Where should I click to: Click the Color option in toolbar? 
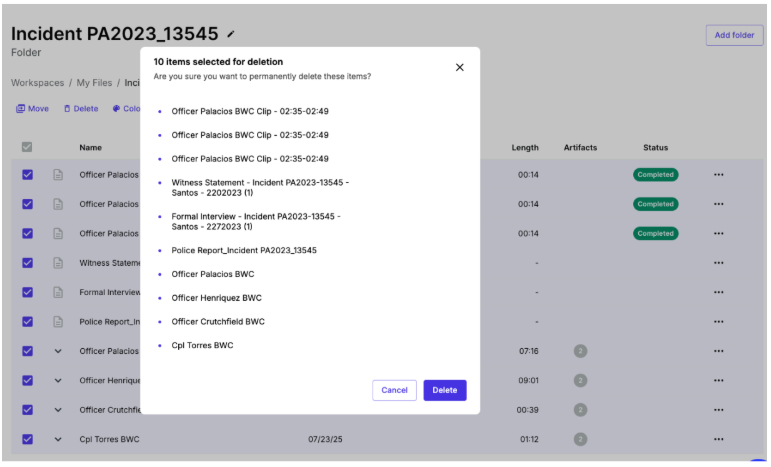[x=126, y=109]
